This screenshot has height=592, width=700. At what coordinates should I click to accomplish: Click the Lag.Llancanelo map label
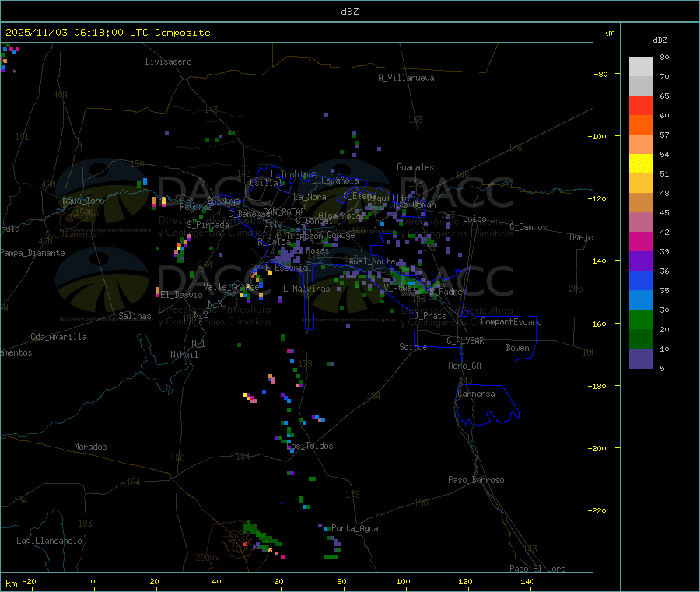[x=49, y=541]
